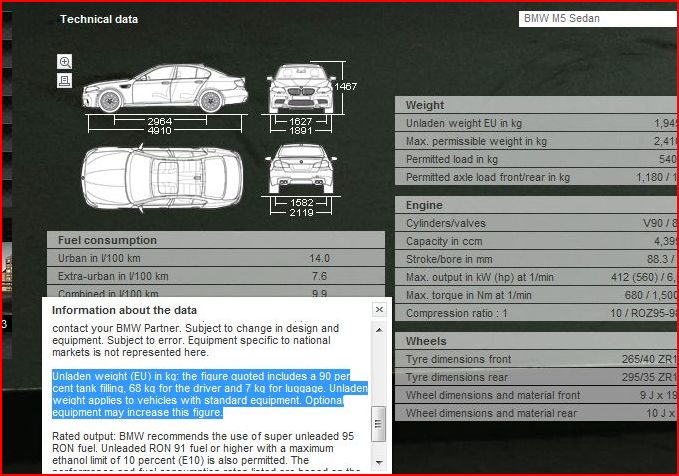Click the 14.0 urban consumption value
The height and width of the screenshot is (476, 679).
tap(320, 258)
